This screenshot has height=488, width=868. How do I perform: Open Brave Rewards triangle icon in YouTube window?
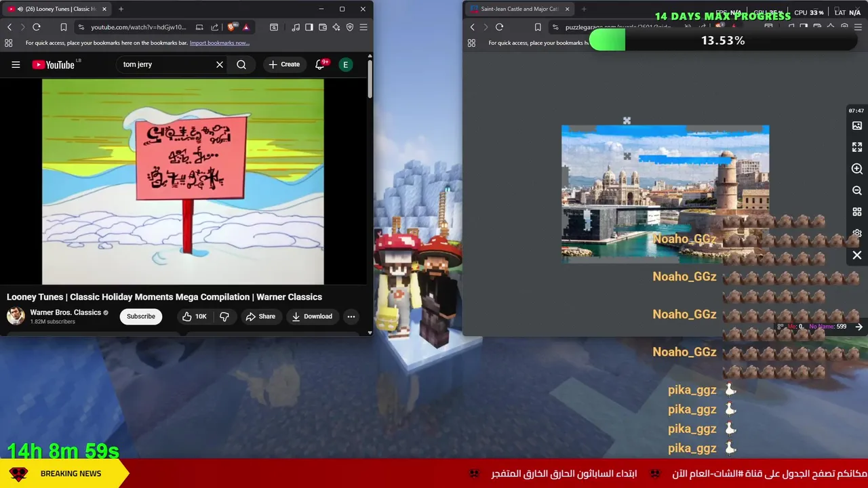pyautogui.click(x=246, y=27)
